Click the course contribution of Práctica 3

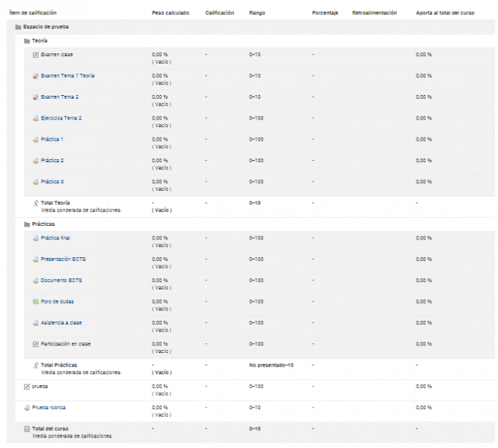424,182
